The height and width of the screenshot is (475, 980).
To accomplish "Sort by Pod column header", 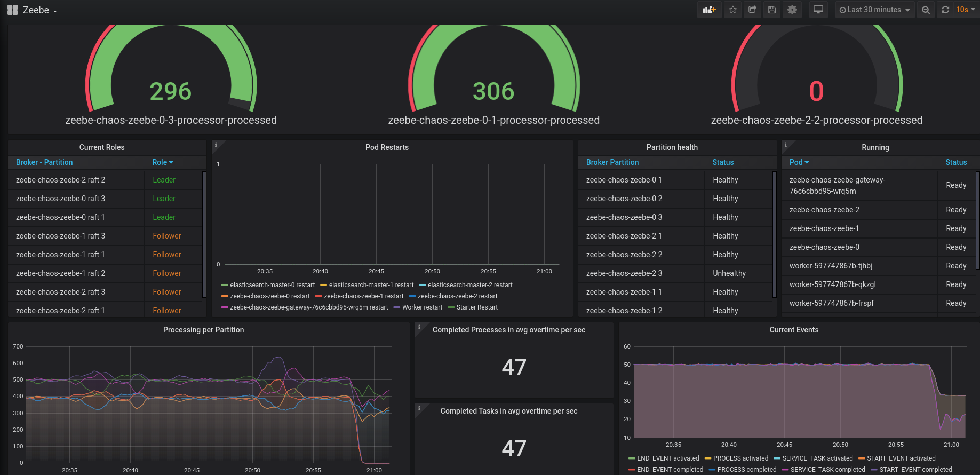I will pos(799,162).
